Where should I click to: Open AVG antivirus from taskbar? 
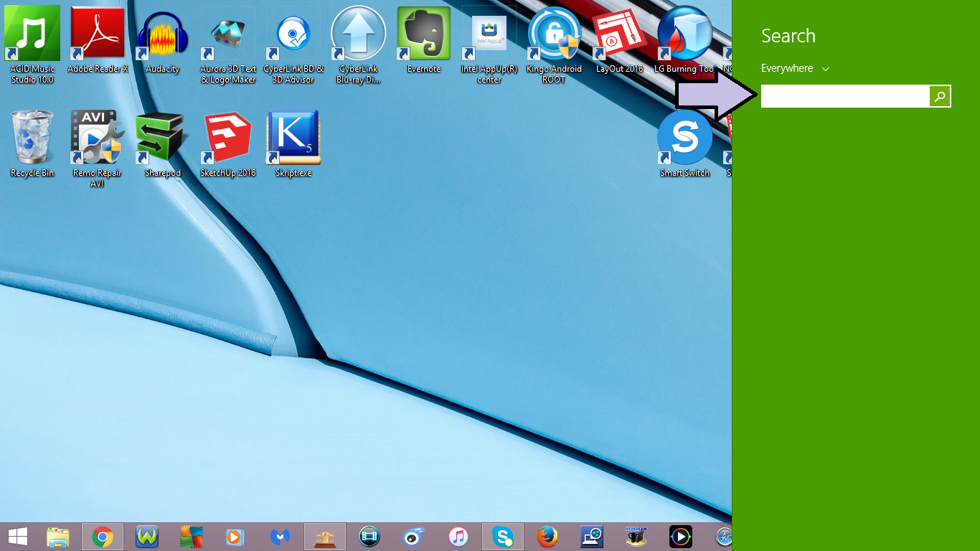pos(192,537)
